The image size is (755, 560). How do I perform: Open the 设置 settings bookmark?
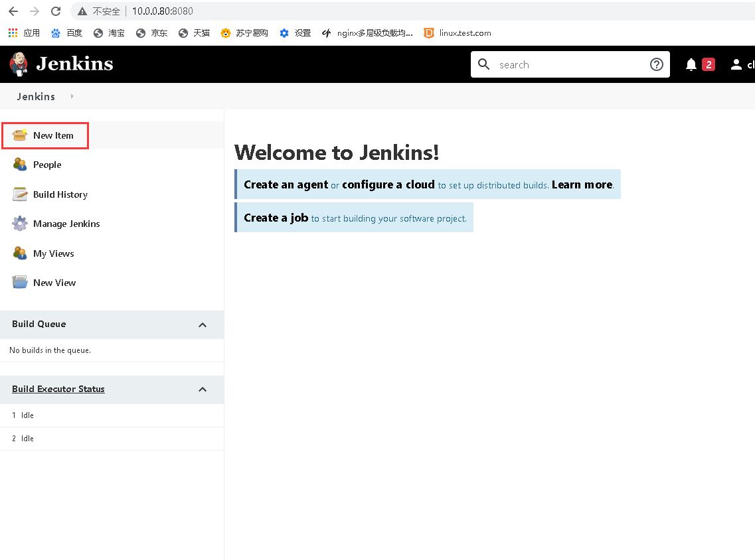[295, 33]
